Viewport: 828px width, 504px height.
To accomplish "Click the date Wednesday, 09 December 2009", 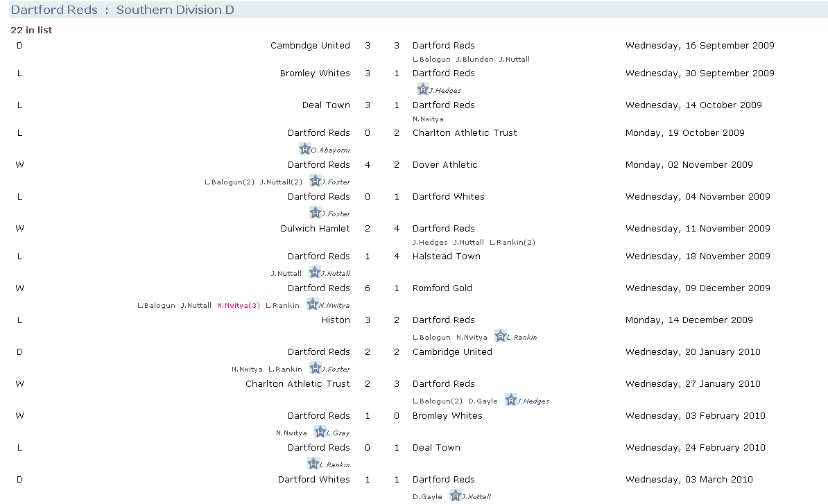I will (698, 288).
